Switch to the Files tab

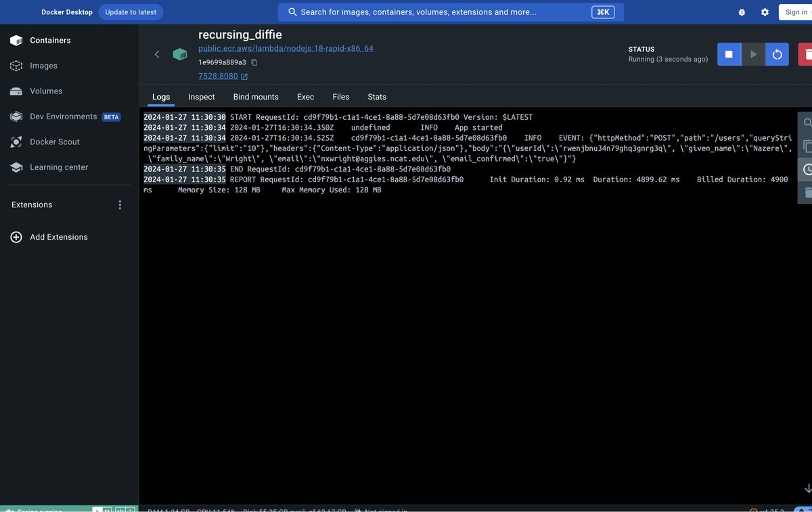(x=341, y=97)
